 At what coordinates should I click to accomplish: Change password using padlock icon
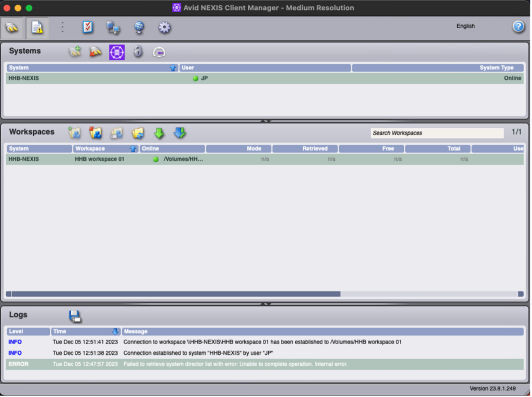[x=138, y=51]
